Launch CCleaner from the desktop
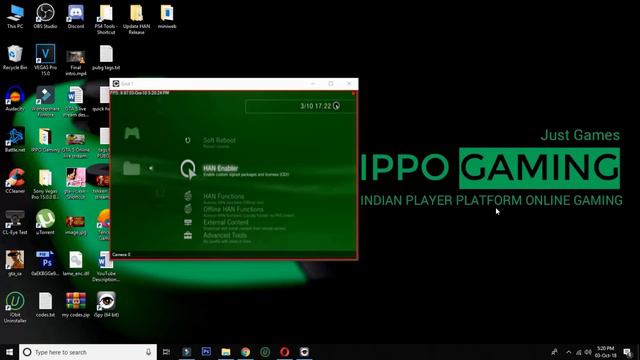 click(15, 181)
